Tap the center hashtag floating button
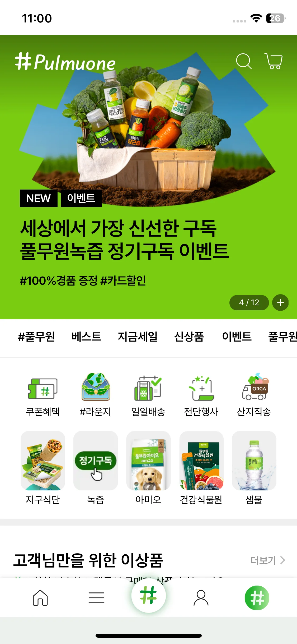 (149, 595)
